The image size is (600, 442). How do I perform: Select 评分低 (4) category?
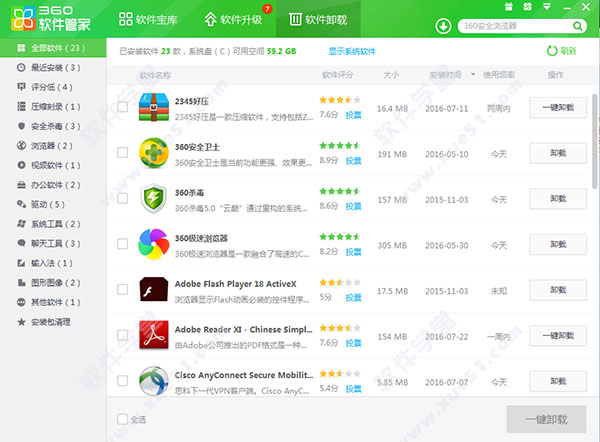click(x=53, y=87)
